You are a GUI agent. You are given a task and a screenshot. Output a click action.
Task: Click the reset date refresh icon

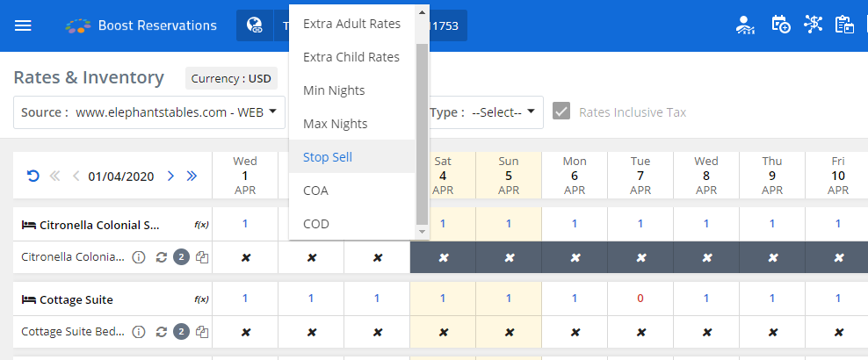coord(33,176)
